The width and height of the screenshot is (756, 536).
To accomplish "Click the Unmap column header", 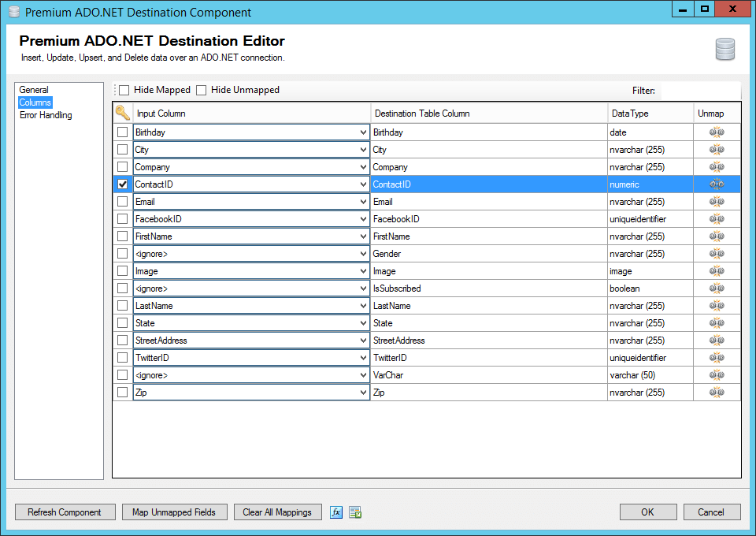I will 717,114.
